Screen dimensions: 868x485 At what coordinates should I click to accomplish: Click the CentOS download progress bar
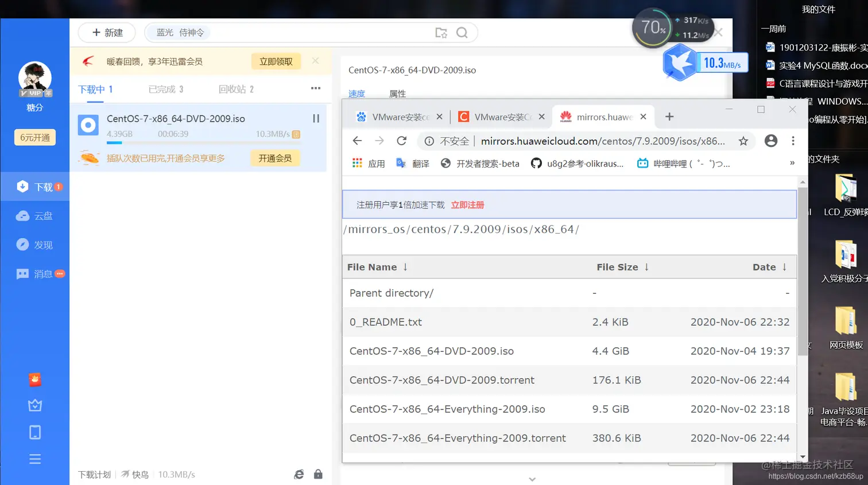coord(203,142)
